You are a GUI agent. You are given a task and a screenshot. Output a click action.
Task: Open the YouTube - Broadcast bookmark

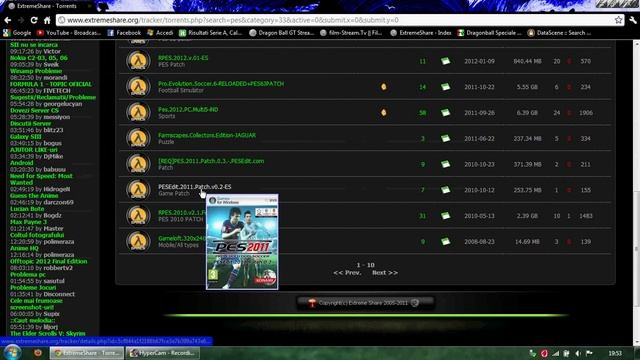pos(69,33)
